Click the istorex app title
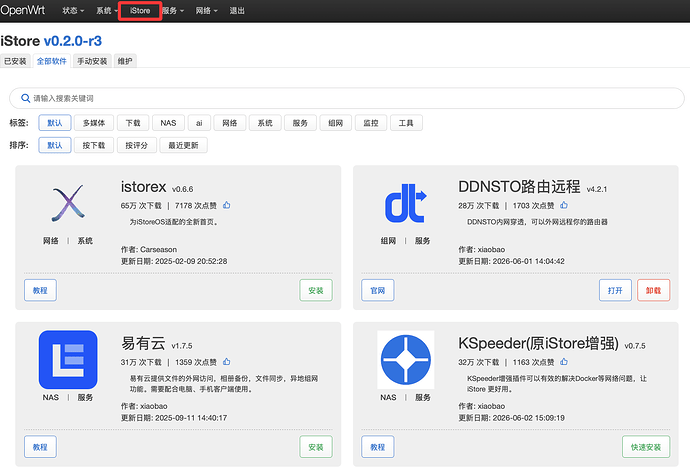The width and height of the screenshot is (690, 470). [143, 187]
